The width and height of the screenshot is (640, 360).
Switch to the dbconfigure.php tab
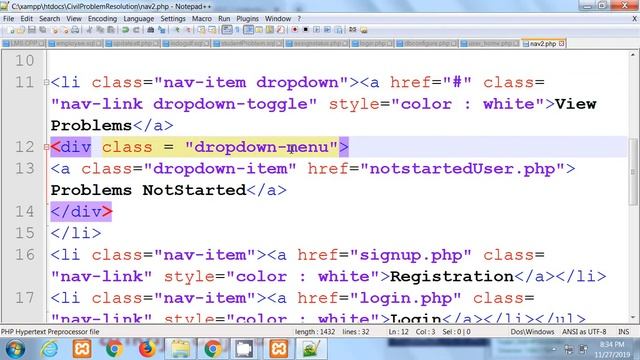coord(427,43)
